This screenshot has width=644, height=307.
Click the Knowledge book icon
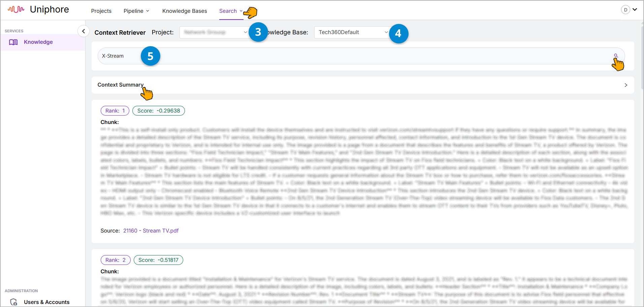pyautogui.click(x=13, y=42)
